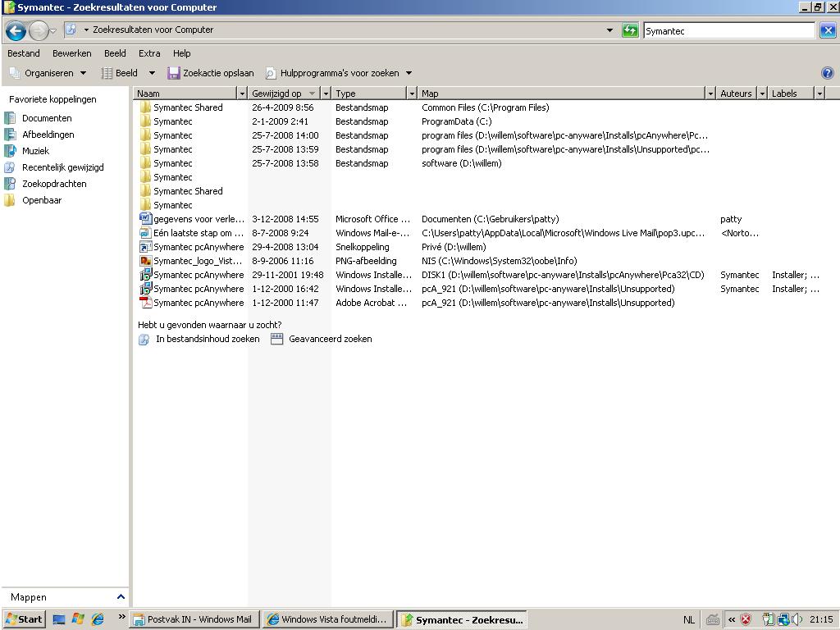Image resolution: width=840 pixels, height=630 pixels.
Task: Click Zoekactie opslaan button
Action: [x=211, y=73]
